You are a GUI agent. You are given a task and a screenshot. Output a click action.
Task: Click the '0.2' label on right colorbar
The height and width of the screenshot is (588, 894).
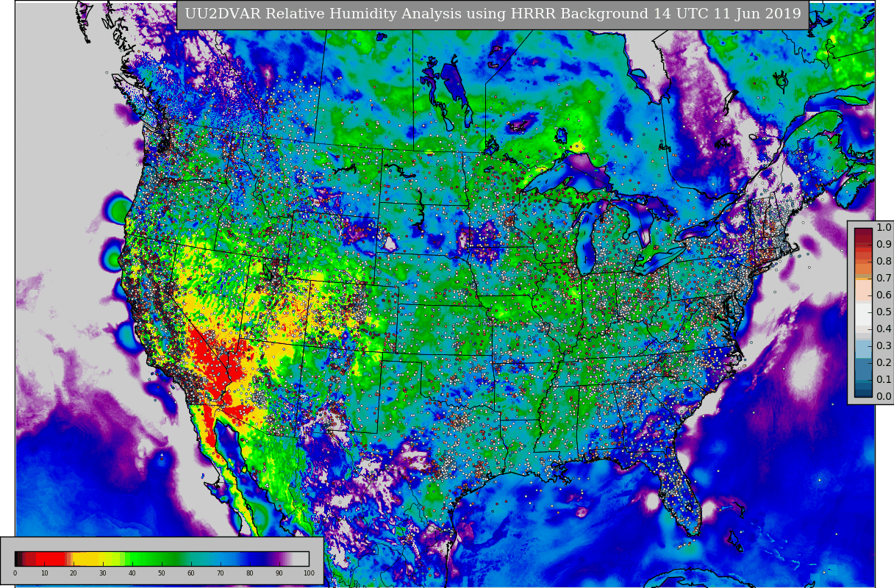(x=884, y=363)
